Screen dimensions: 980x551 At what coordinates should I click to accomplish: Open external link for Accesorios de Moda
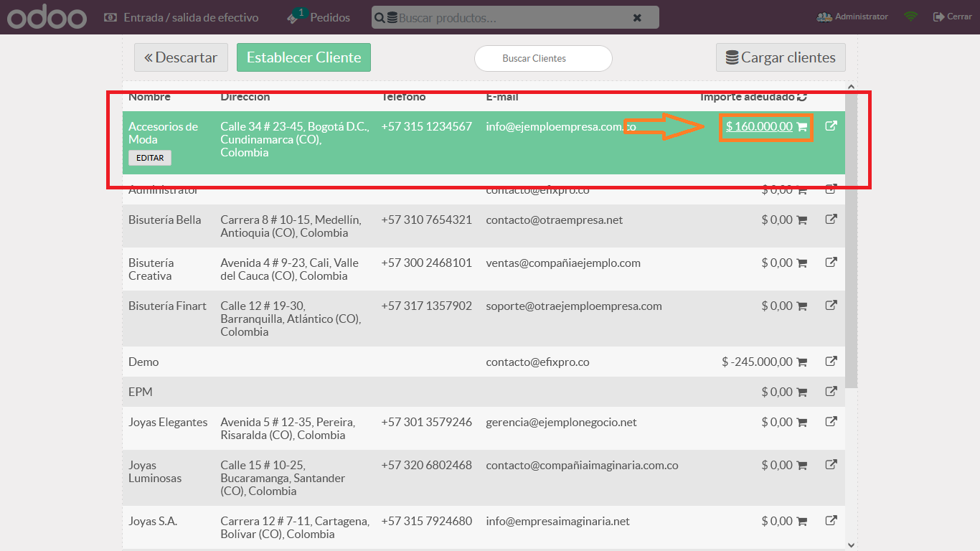pyautogui.click(x=831, y=126)
